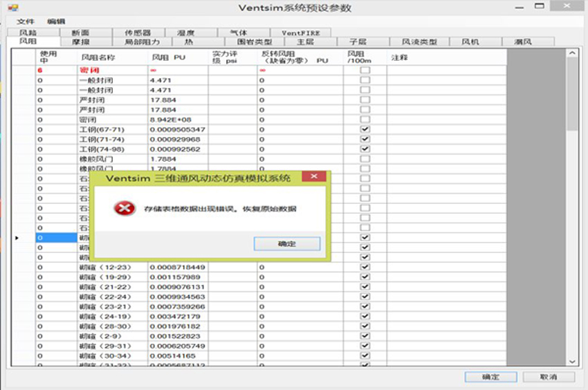Open the 编辑 menu
Image resolution: width=588 pixels, height=390 pixels.
click(x=56, y=21)
